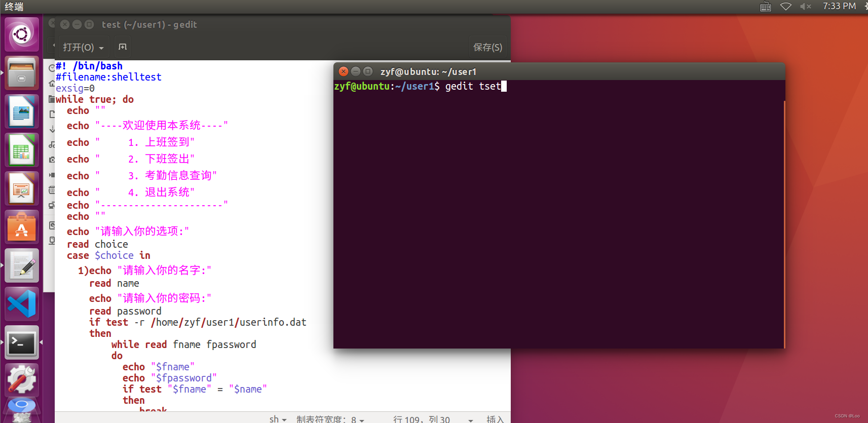Click the 'while true; do' line
This screenshot has height=423, width=868.
pyautogui.click(x=95, y=99)
